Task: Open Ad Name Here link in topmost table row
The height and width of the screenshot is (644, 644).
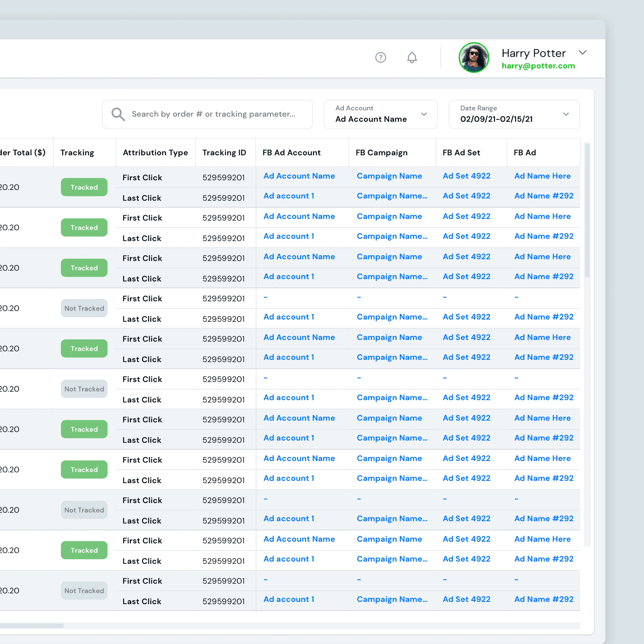Action: 542,176
